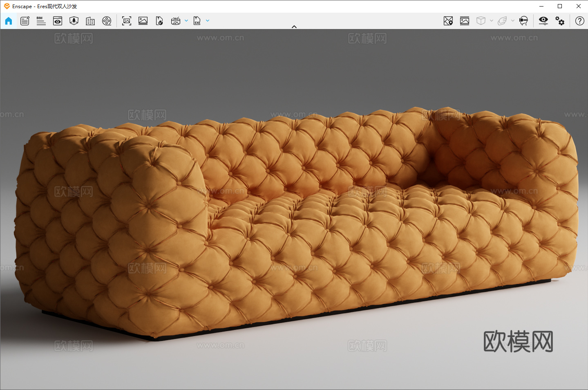Screen dimensions: 588x390
Task: Open the general settings gears icon
Action: click(x=560, y=21)
